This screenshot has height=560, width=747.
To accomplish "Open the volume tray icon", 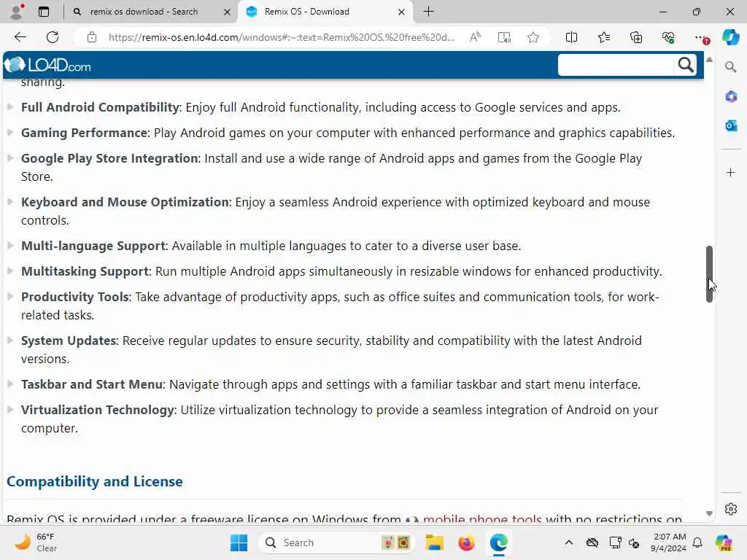I will 634,542.
